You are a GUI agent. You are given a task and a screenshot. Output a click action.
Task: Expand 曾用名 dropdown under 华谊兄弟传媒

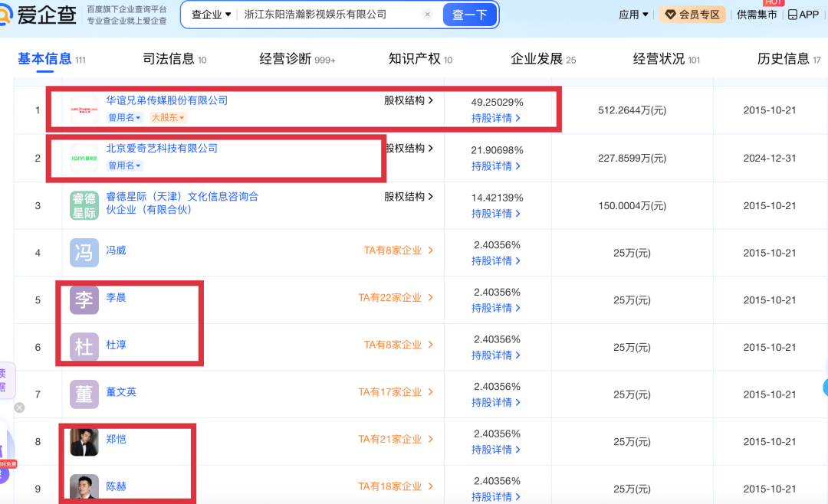point(125,117)
